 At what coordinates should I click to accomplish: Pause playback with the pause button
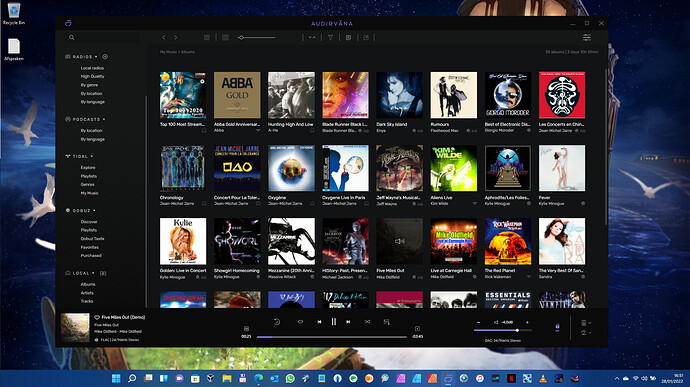point(334,322)
